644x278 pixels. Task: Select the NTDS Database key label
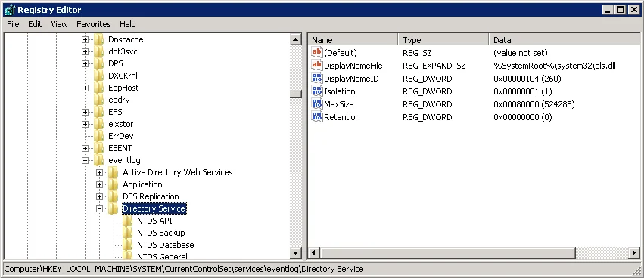tap(166, 245)
